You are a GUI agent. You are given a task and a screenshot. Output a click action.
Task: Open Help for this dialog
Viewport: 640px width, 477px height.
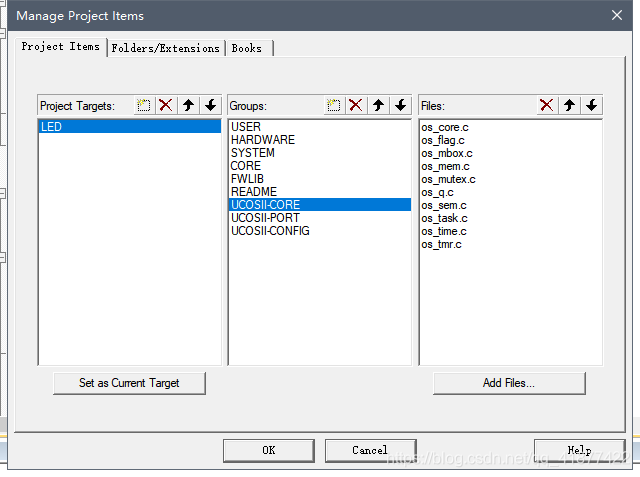580,450
